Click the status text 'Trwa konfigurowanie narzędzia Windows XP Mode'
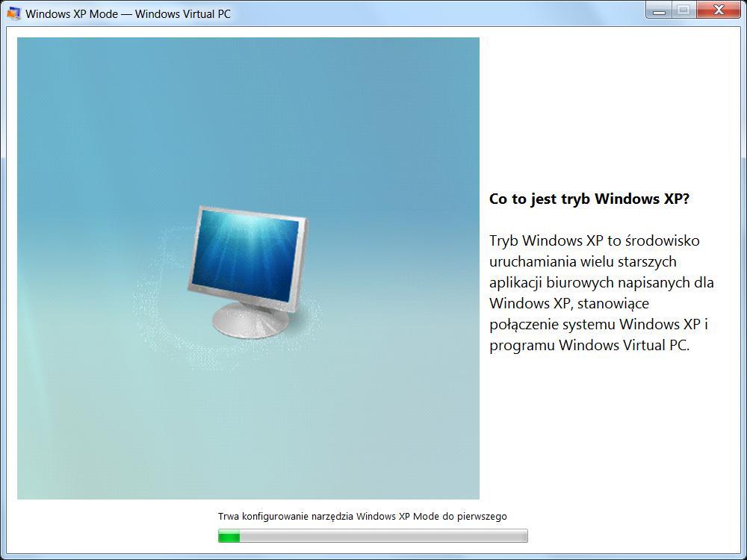Screen dimensions: 747x560 328,516
